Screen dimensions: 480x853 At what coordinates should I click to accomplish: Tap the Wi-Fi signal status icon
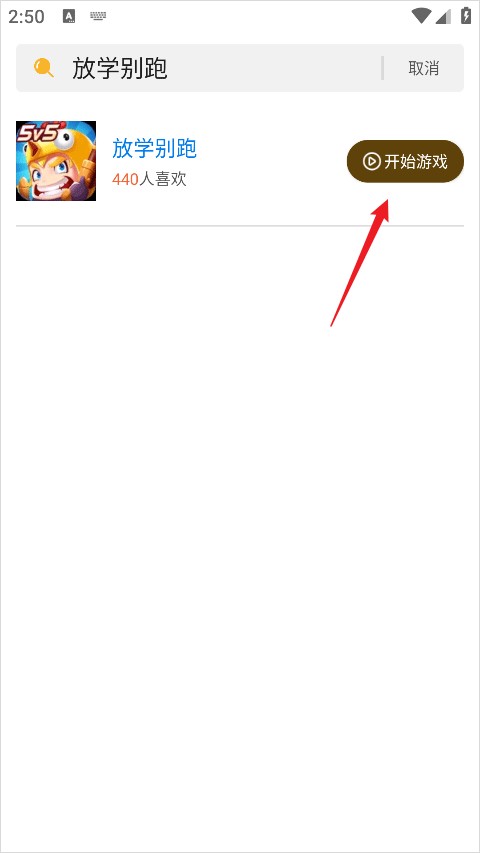click(421, 16)
